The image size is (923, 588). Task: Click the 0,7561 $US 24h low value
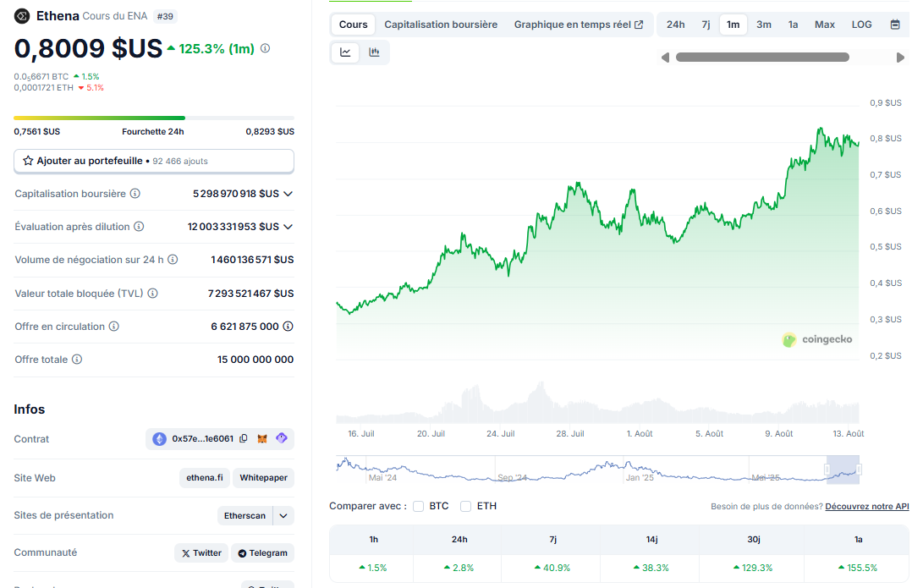pyautogui.click(x=37, y=132)
